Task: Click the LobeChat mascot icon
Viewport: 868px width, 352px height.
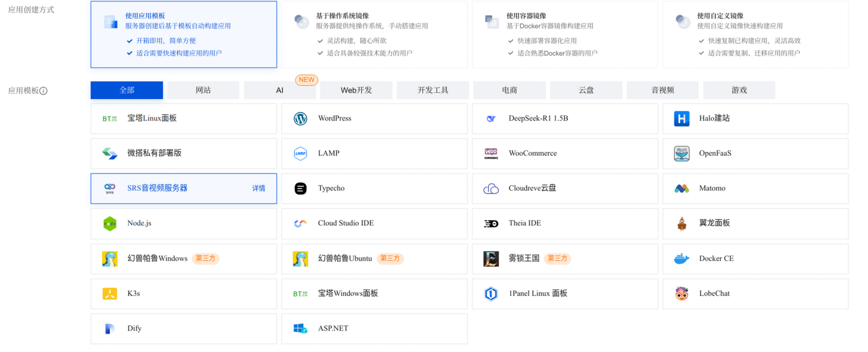Action: [682, 294]
